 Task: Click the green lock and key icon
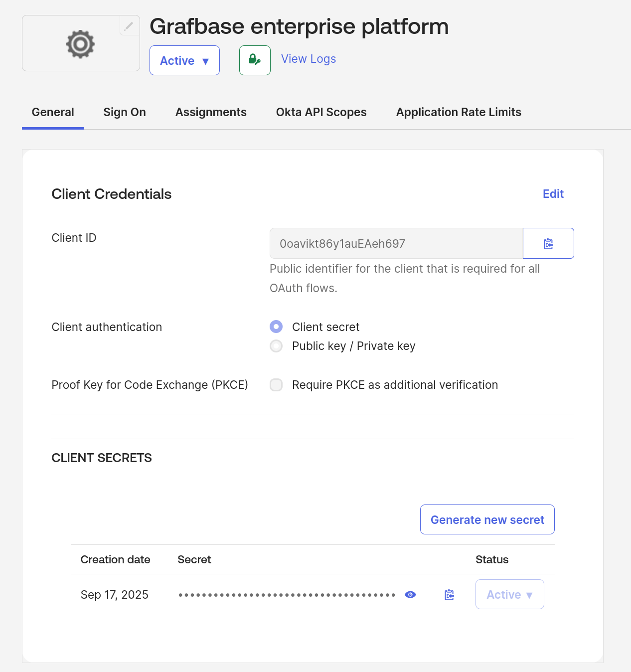255,60
